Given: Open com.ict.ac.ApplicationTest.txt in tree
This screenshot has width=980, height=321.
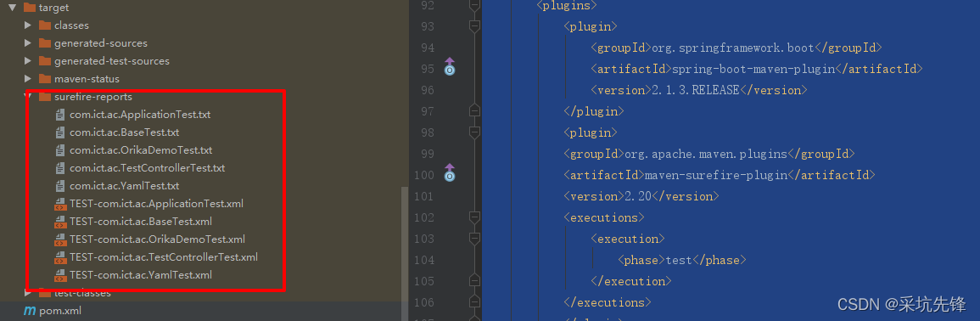Looking at the screenshot, I should tap(140, 115).
